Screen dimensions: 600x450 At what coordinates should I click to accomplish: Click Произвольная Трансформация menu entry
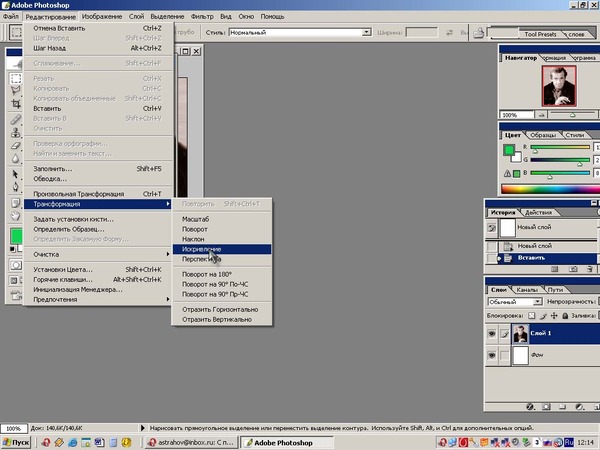[x=97, y=194]
